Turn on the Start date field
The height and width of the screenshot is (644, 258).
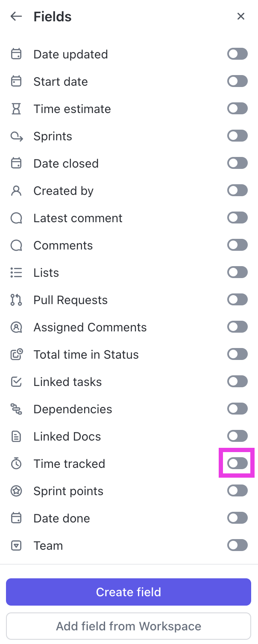[x=237, y=81]
